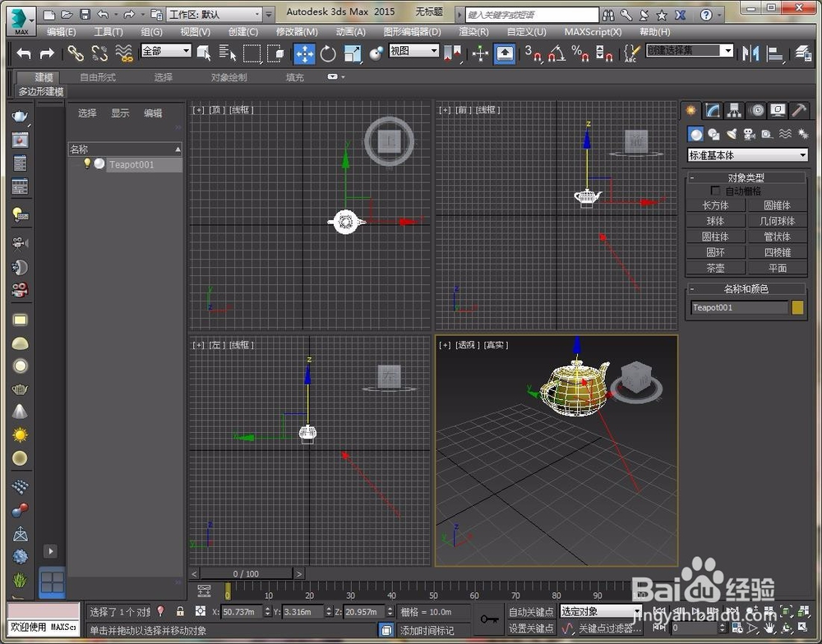Open the 视图 reference coordinate dropdown
Viewport: 822px width, 644px height.
(x=413, y=51)
